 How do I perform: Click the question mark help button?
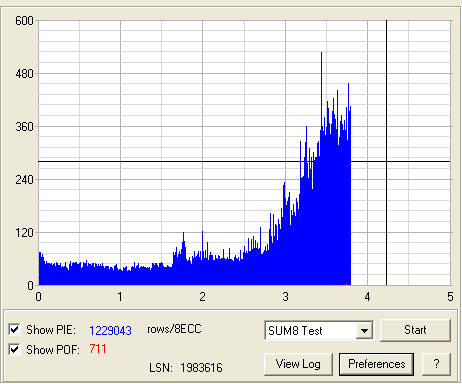click(x=436, y=364)
